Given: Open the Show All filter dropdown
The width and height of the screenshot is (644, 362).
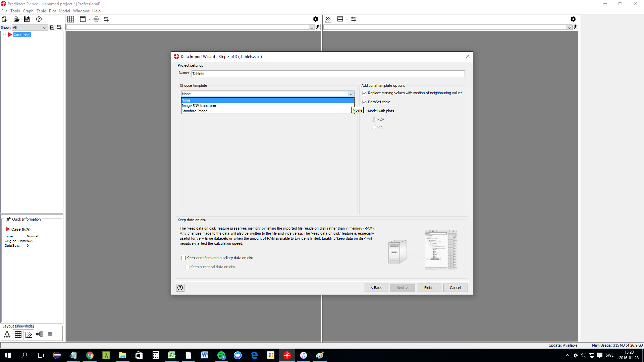Looking at the screenshot, I should [30, 27].
